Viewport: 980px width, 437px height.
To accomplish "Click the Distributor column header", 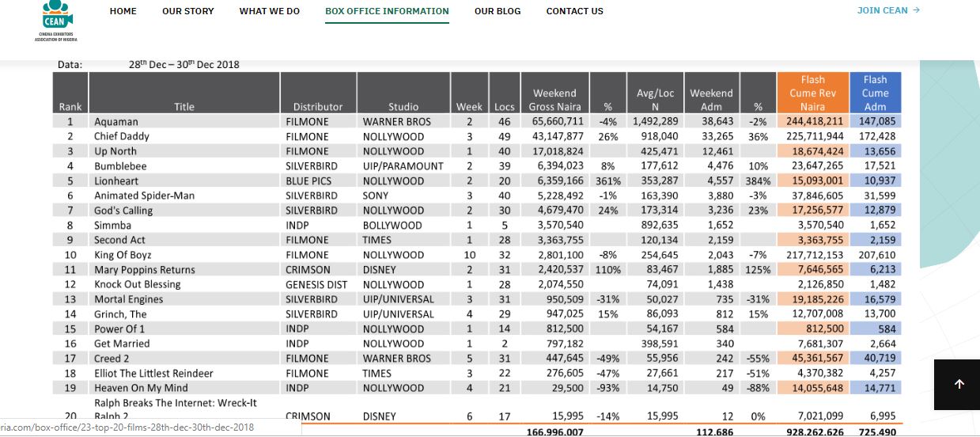I will pos(318,107).
